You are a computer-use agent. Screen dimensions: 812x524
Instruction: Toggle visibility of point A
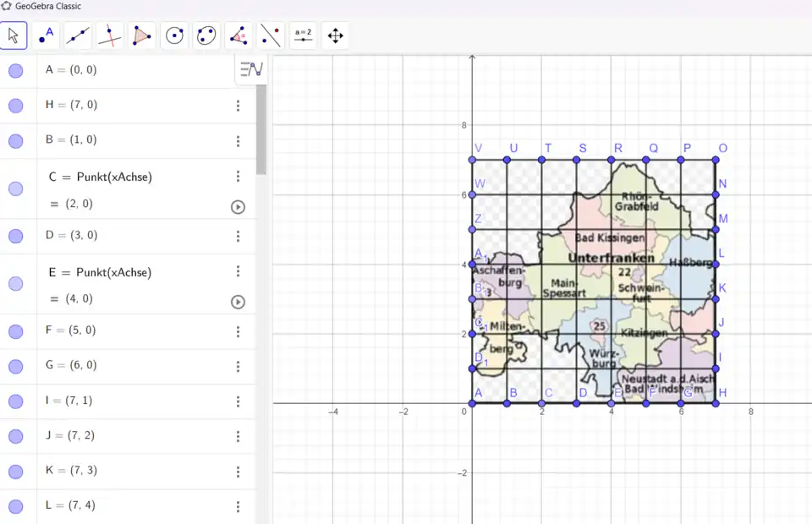(15, 71)
